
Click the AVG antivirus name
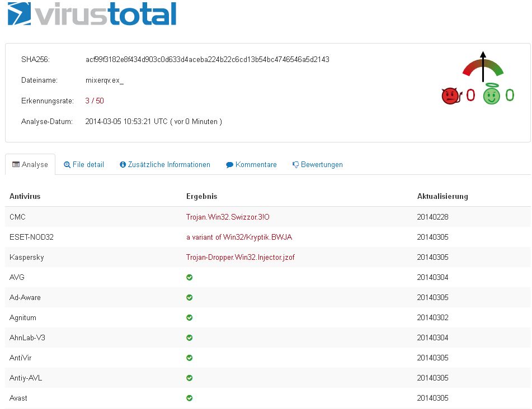tap(17, 277)
